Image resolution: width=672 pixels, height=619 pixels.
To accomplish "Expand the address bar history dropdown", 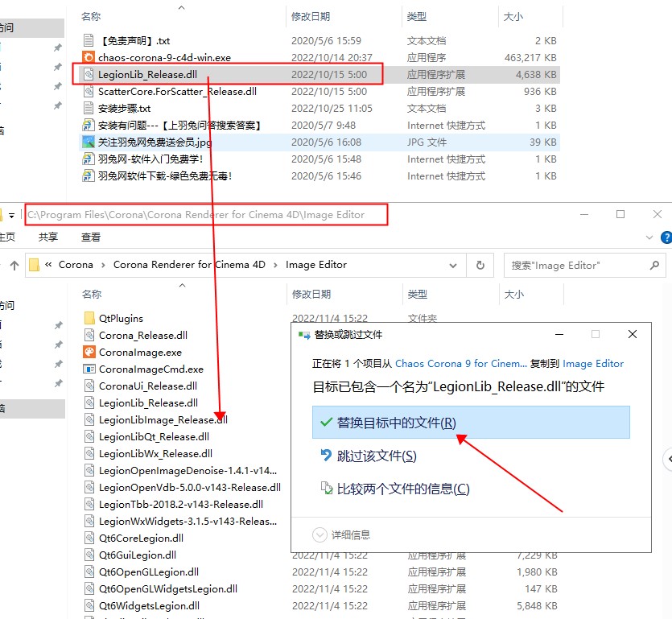I will pyautogui.click(x=453, y=266).
